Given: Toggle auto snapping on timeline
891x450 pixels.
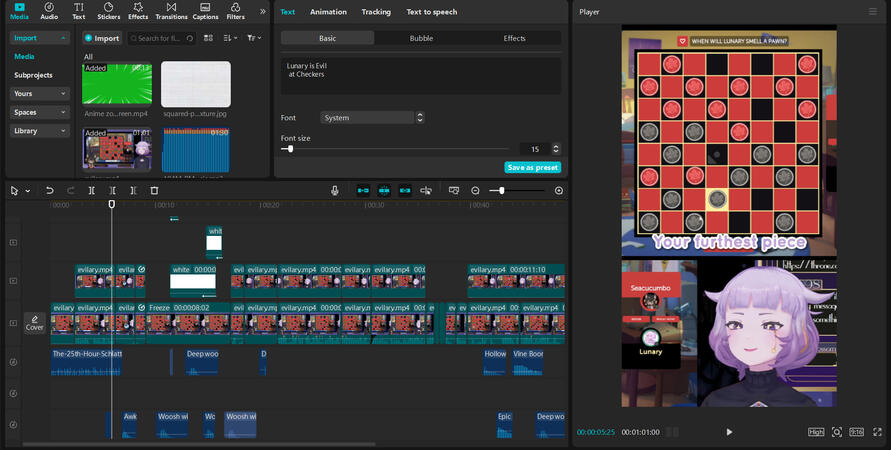Looking at the screenshot, I should 384,190.
